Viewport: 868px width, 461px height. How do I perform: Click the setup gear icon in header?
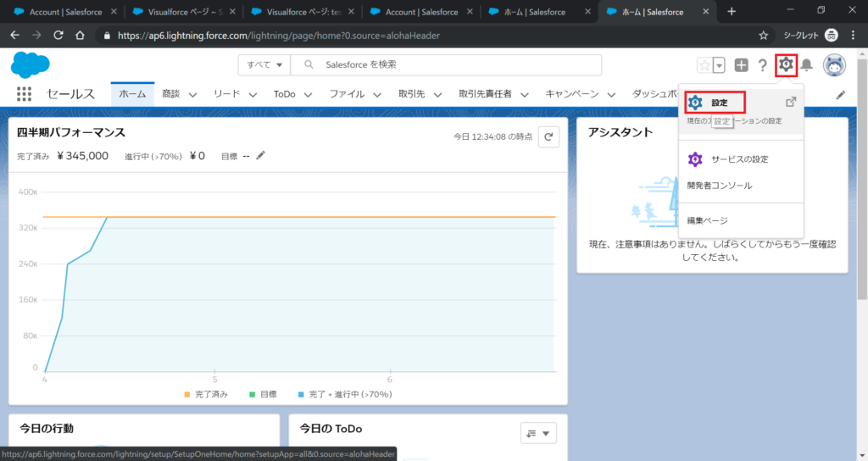coord(787,64)
